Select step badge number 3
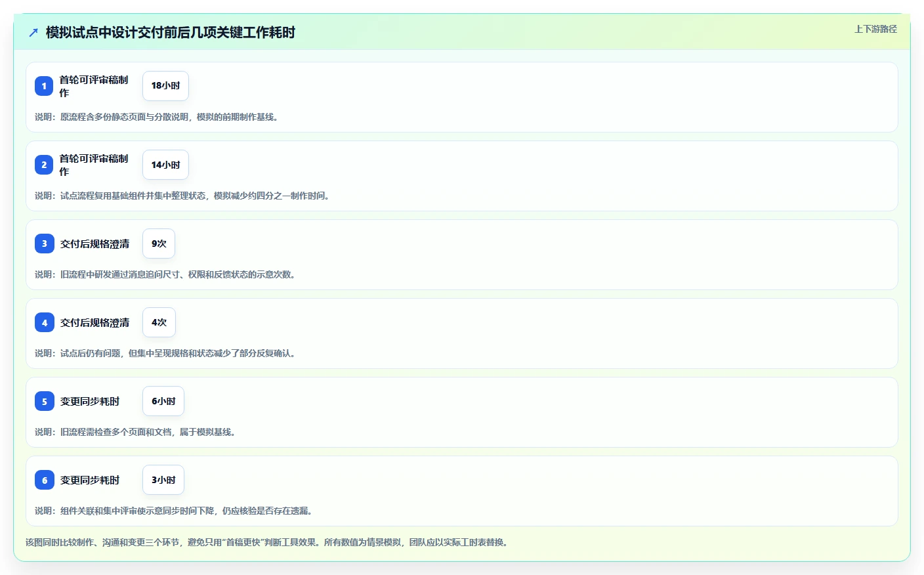Viewport: 924px width, 575px height. coord(44,244)
